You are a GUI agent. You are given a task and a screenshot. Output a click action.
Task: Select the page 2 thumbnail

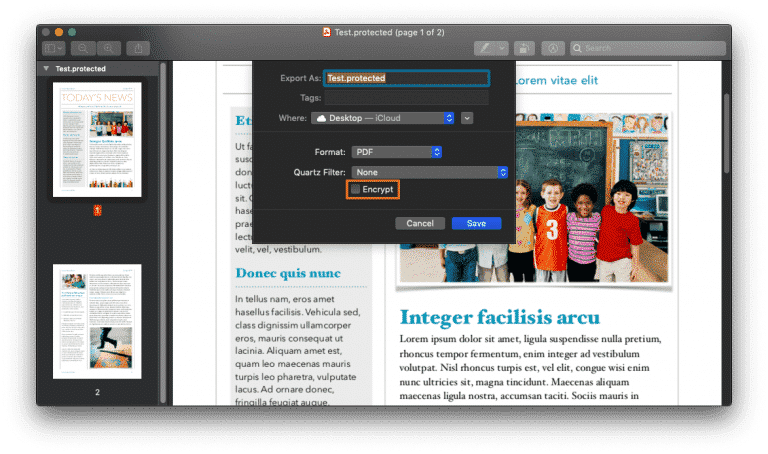coord(97,321)
